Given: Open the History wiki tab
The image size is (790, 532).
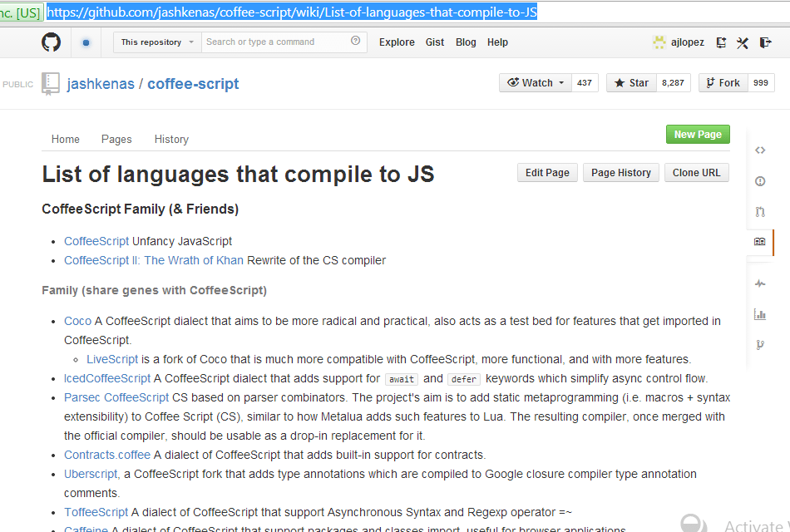Looking at the screenshot, I should (171, 139).
